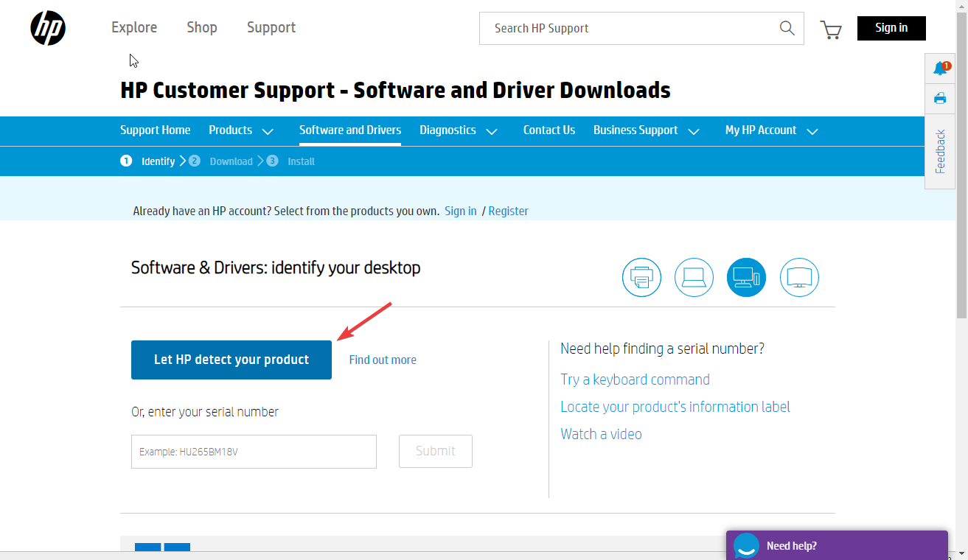
Task: Open Locate your product's information label link
Action: point(675,407)
